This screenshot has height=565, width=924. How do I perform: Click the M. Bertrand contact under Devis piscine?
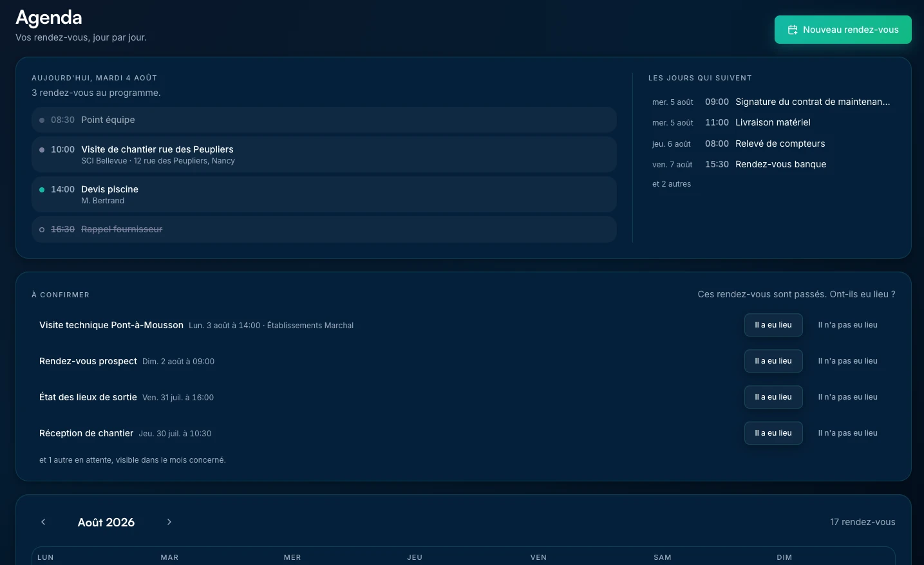(103, 201)
